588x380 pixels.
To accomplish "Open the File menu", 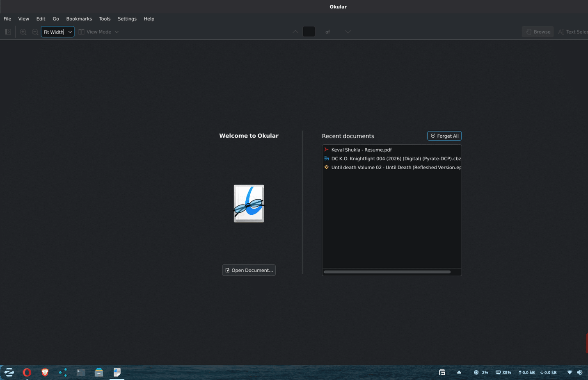I will tap(7, 19).
